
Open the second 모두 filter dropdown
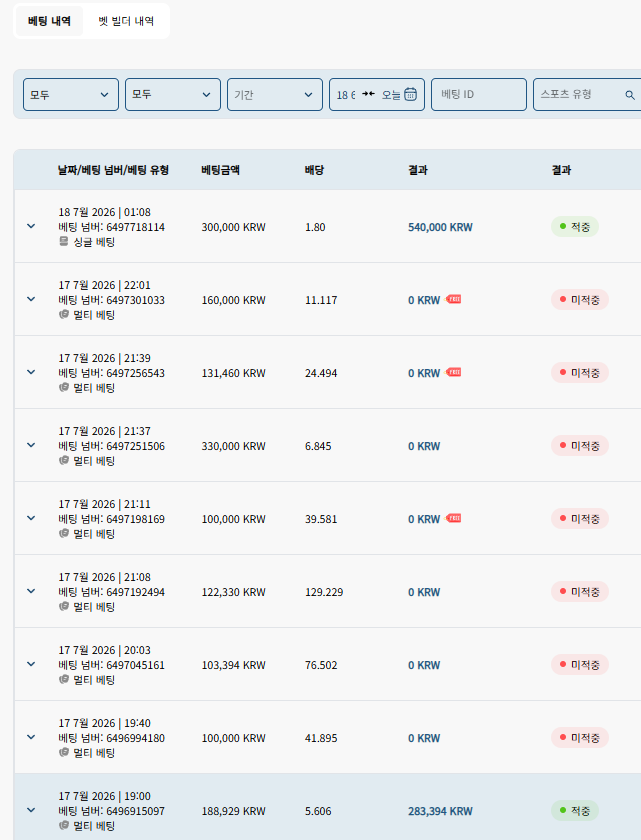pyautogui.click(x=173, y=95)
